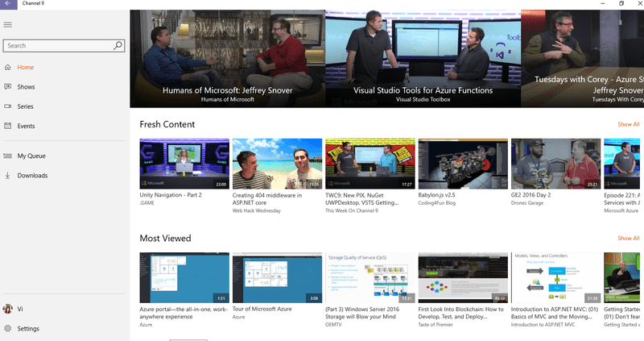Viewport: 644px width, 341px height.
Task: Click the search magnifier icon
Action: pos(118,46)
